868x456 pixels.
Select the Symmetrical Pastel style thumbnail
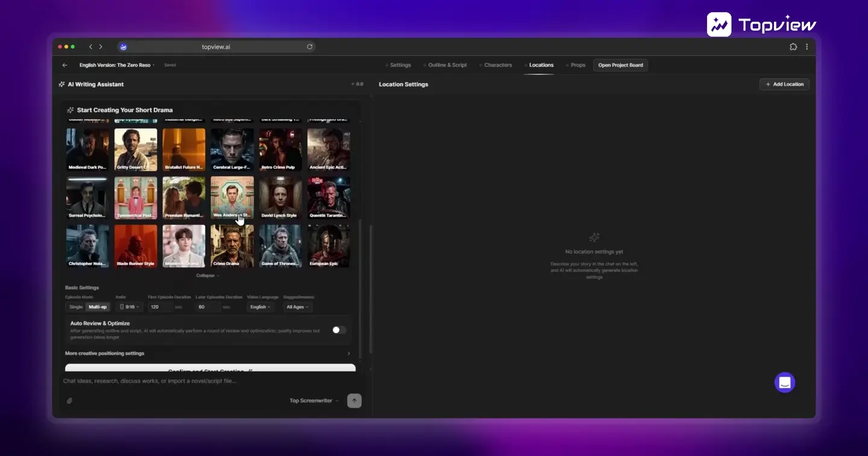[x=136, y=198]
